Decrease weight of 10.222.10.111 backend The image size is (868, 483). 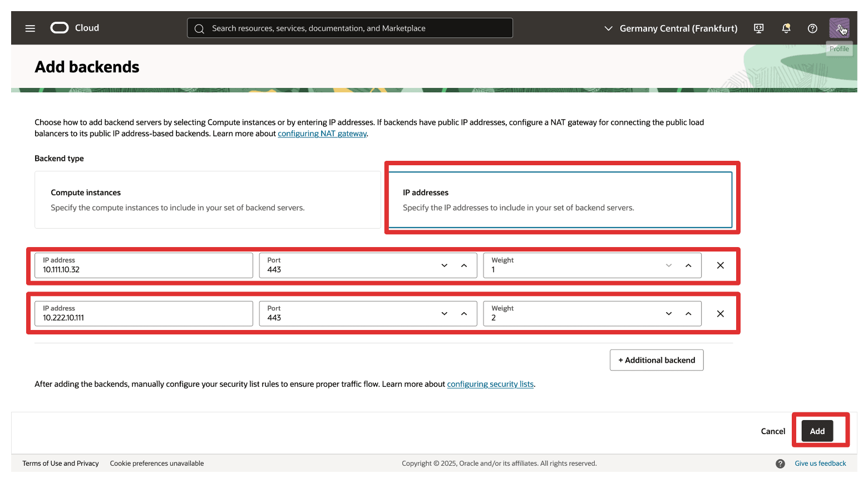(669, 314)
